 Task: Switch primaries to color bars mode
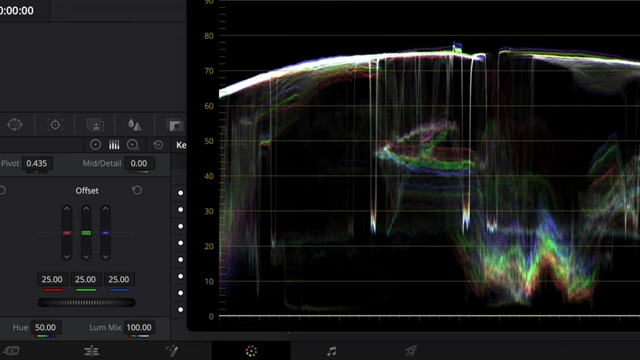114,144
